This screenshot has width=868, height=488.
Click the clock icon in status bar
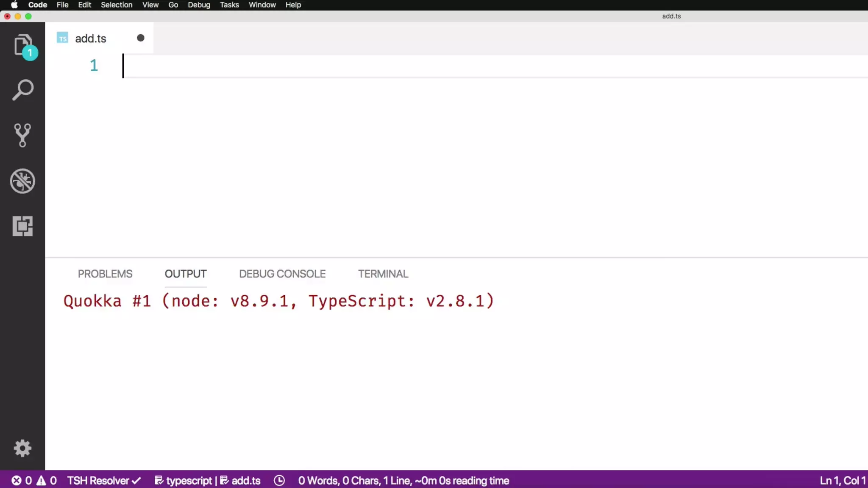pyautogui.click(x=279, y=480)
